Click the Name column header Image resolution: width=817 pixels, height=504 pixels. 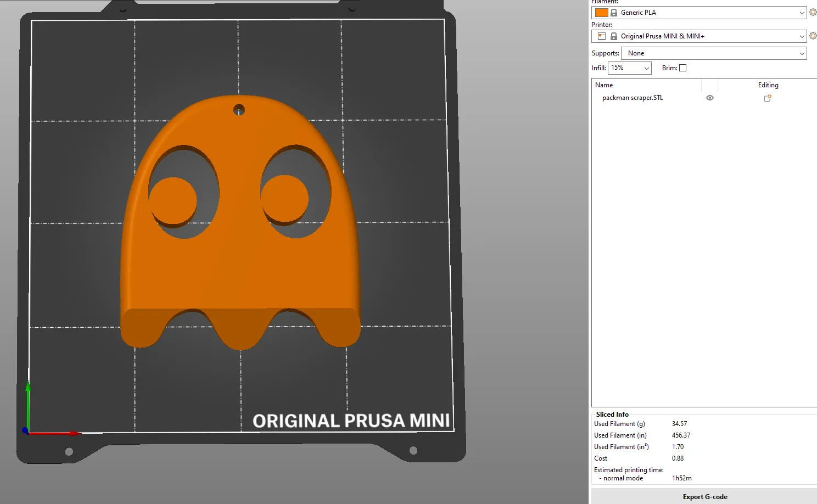tap(604, 85)
